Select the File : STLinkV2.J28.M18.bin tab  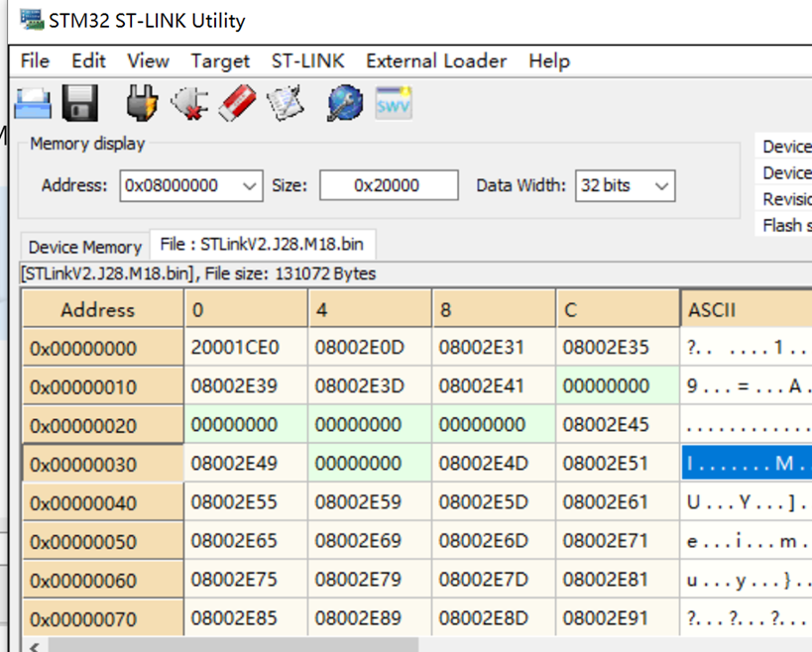pyautogui.click(x=263, y=244)
